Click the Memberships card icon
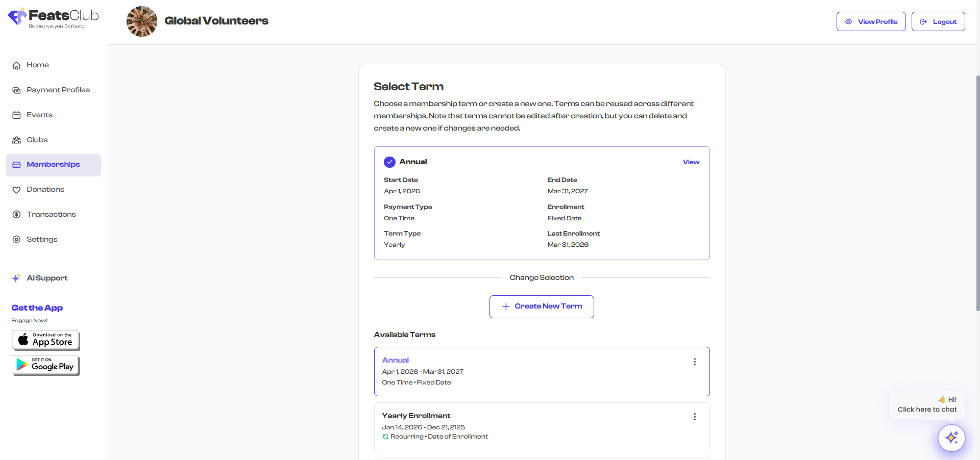The image size is (980, 460). pyautogui.click(x=16, y=165)
